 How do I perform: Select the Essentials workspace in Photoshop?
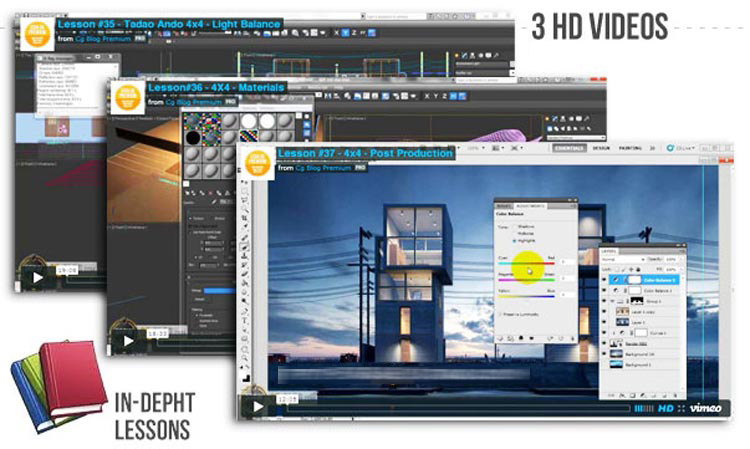tap(570, 148)
